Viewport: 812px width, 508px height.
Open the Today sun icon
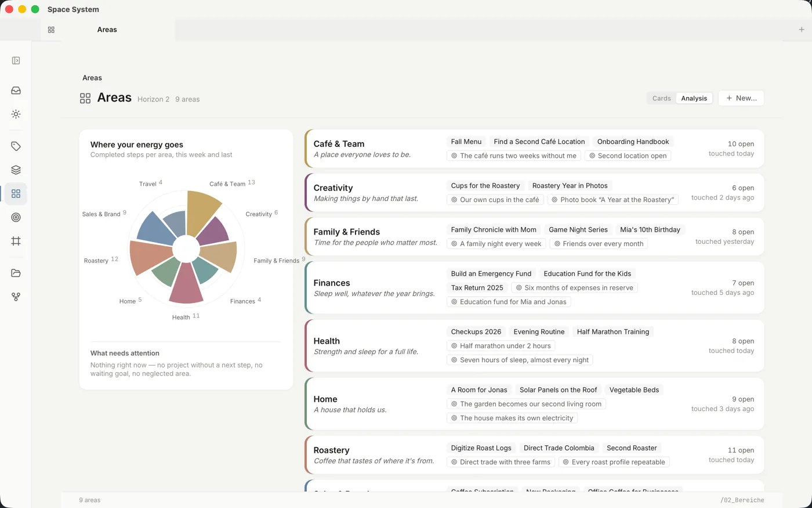16,114
